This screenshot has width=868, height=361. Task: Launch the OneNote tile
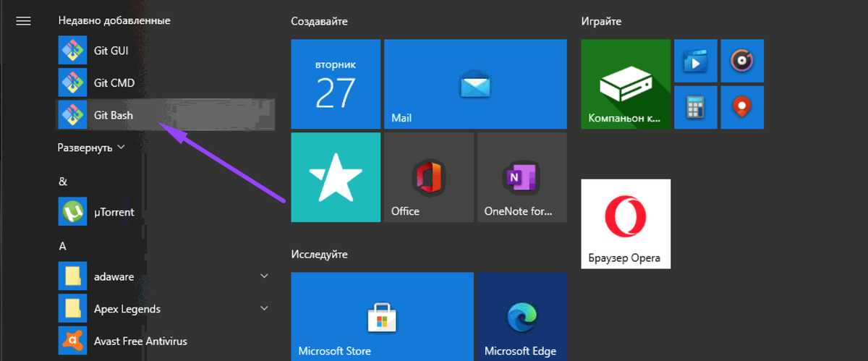pyautogui.click(x=522, y=177)
